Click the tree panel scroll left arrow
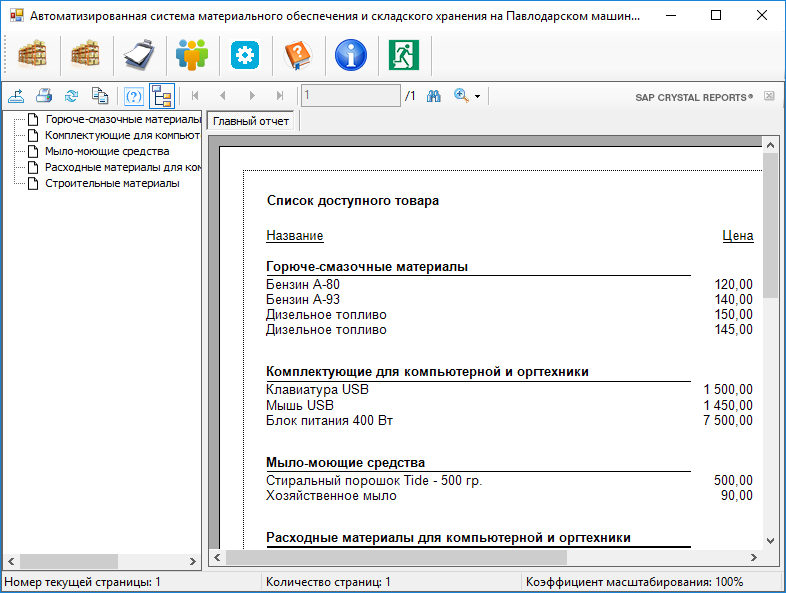The image size is (786, 593). coord(11,561)
